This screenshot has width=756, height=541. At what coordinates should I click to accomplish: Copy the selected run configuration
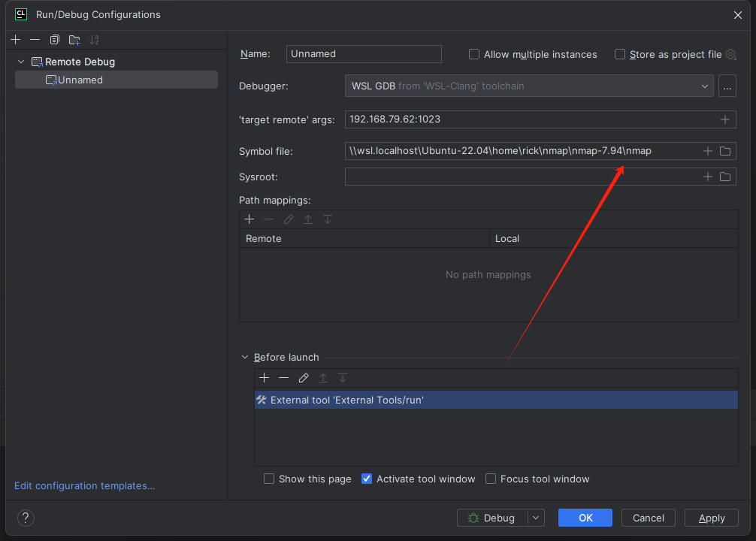(55, 40)
